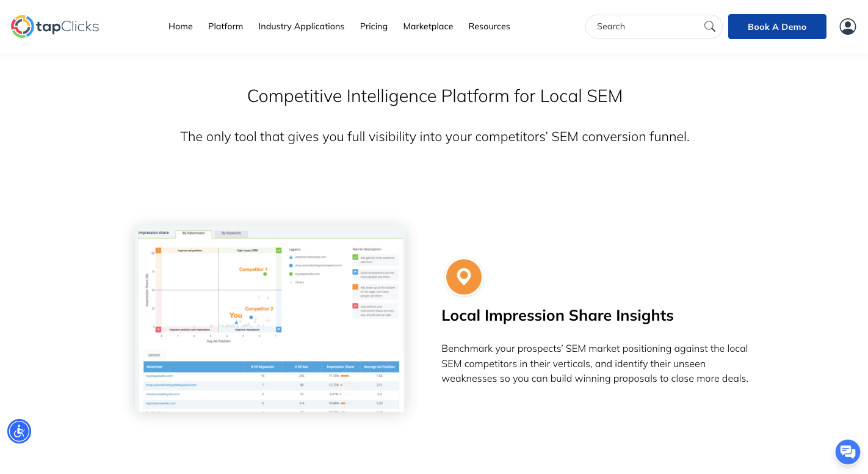Click the Competitive Intelligence Platform heading
The image size is (868, 474).
(435, 96)
